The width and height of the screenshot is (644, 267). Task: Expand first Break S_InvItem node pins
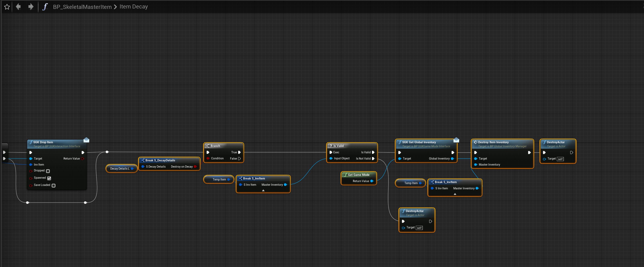(x=263, y=190)
